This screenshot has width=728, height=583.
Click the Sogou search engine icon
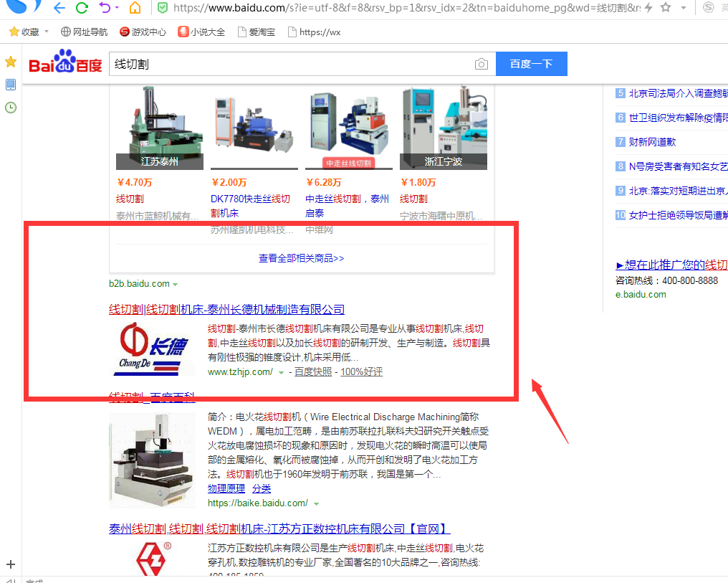pos(708,7)
